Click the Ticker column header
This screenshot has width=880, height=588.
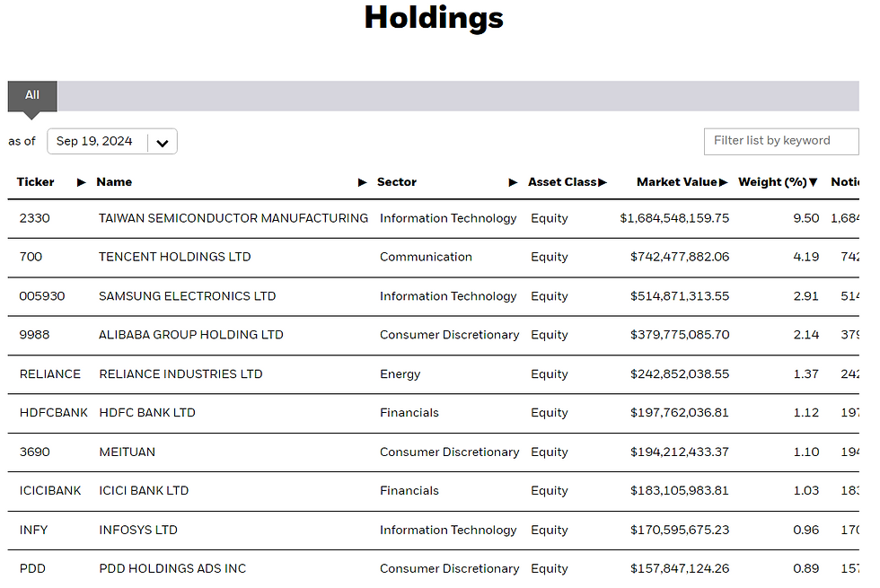[x=35, y=182]
